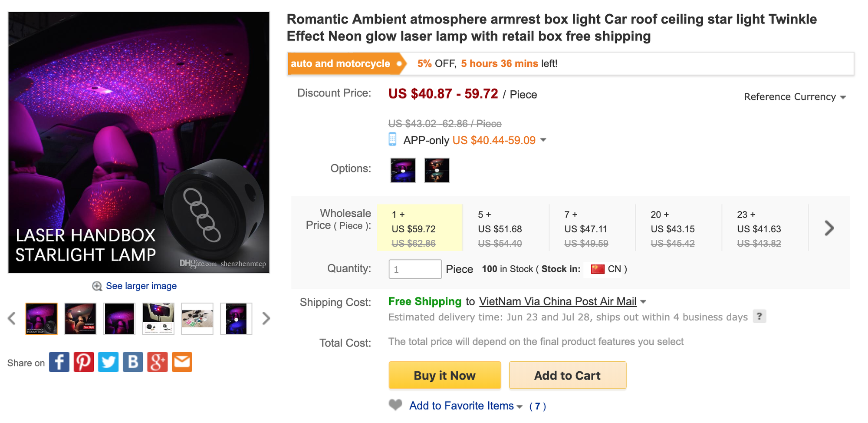The image size is (868, 423).
Task: Open the magnifier See larger image icon
Action: [x=97, y=286]
